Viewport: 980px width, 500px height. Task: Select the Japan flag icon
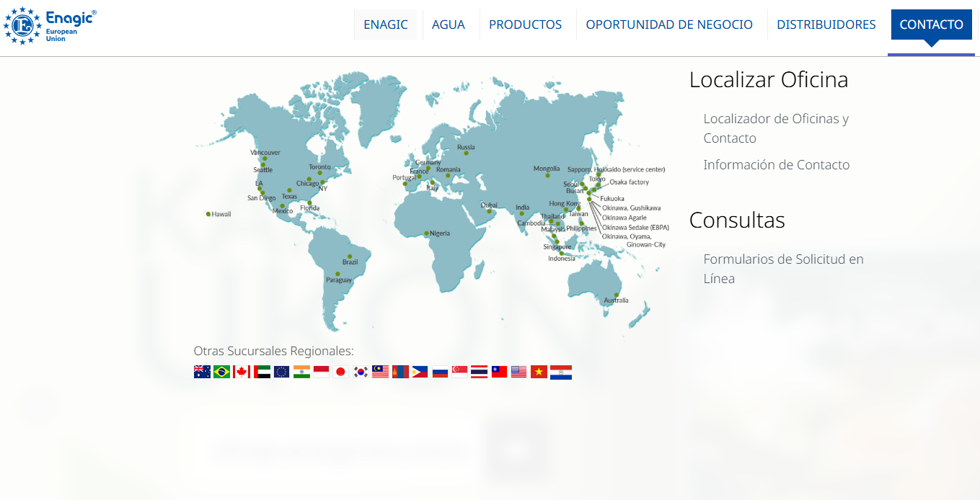pos(341,372)
